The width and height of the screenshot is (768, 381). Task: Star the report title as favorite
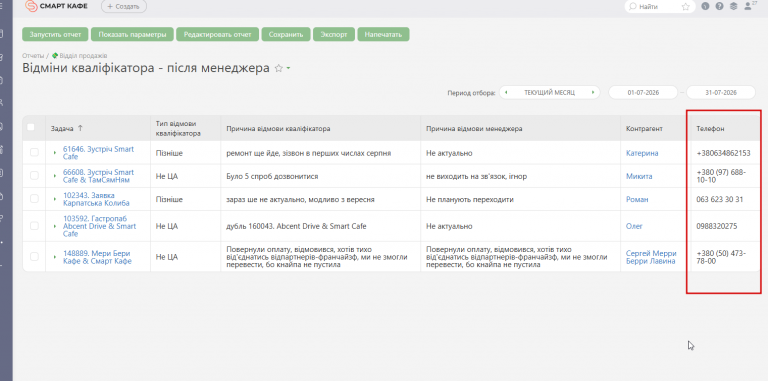[279, 69]
